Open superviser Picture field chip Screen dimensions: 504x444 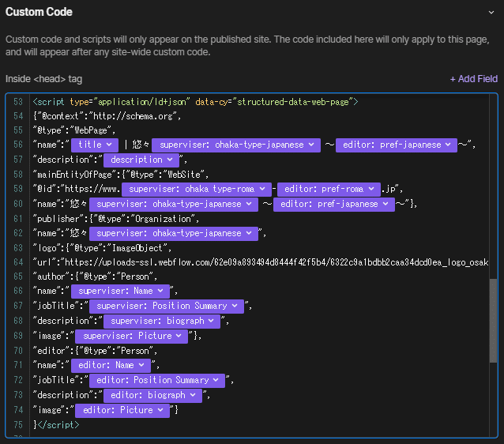(131, 336)
